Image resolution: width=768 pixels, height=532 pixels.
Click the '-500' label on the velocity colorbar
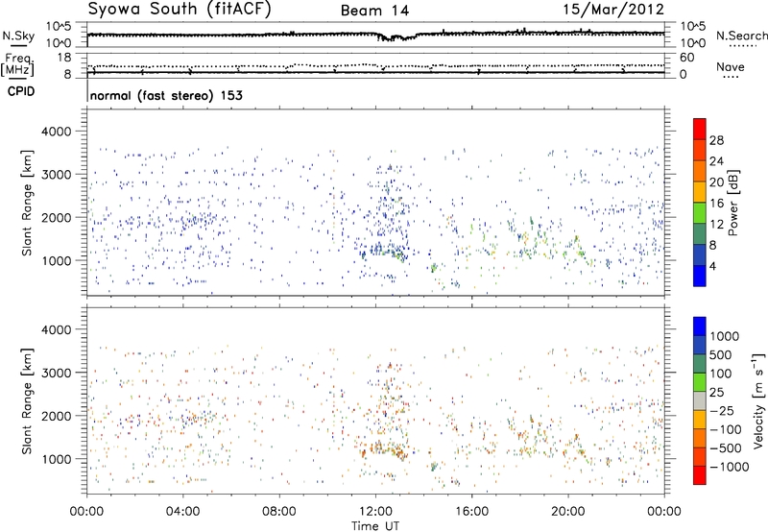[x=726, y=448]
